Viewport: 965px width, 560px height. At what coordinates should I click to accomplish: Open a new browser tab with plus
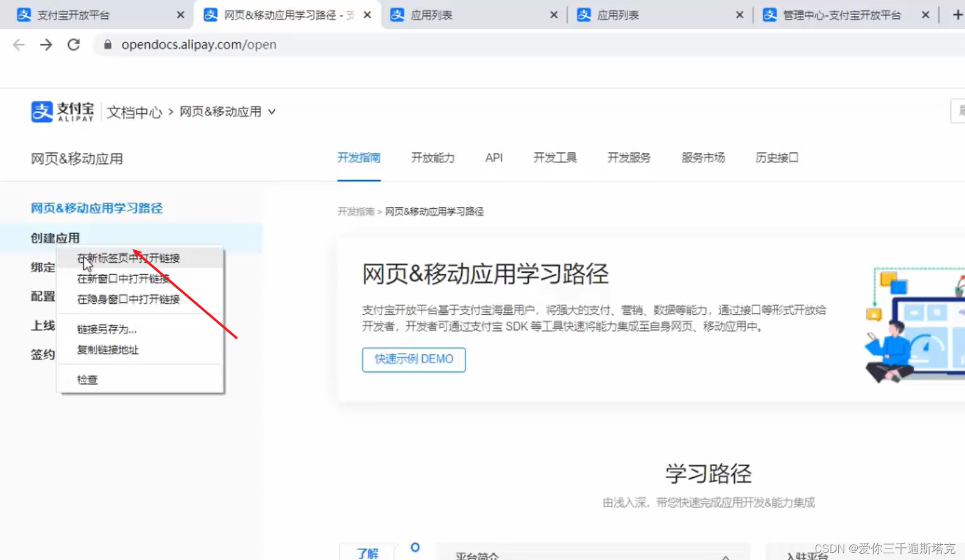pyautogui.click(x=957, y=15)
